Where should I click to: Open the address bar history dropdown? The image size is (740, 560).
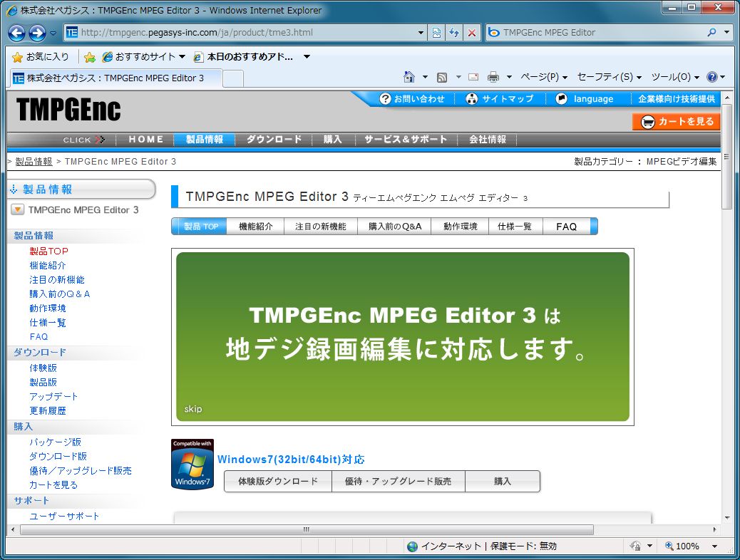pyautogui.click(x=421, y=33)
